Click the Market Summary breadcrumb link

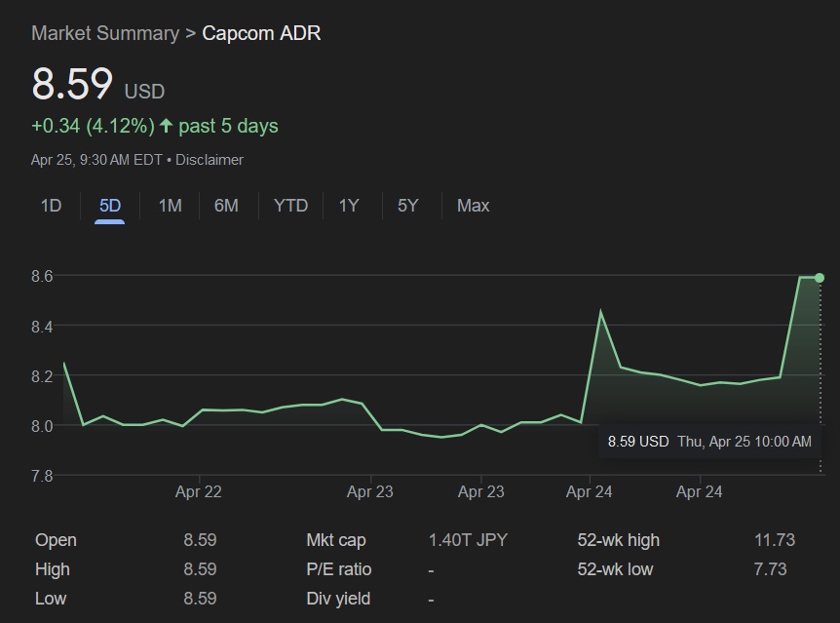click(105, 33)
